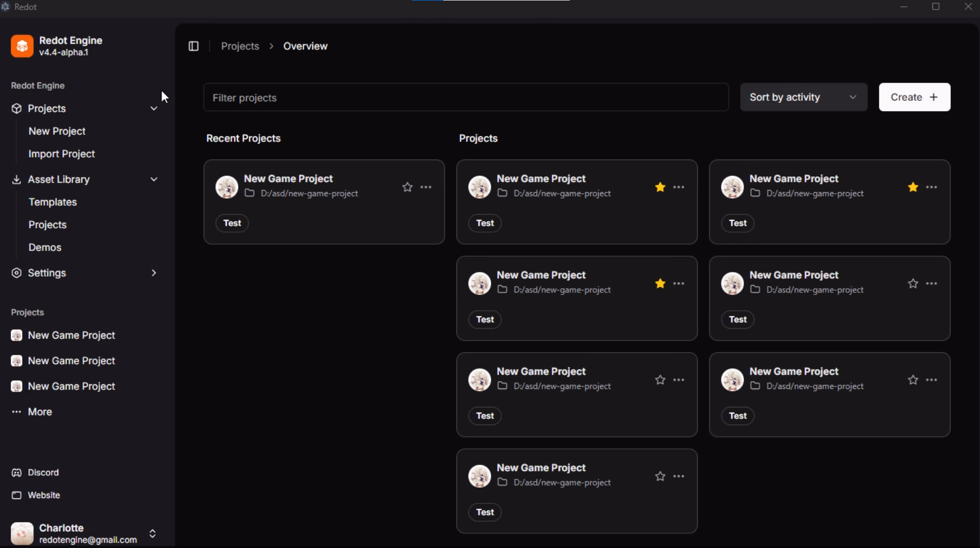Open three-dot menu on Recent Projects card
The width and height of the screenshot is (980, 548).
426,187
